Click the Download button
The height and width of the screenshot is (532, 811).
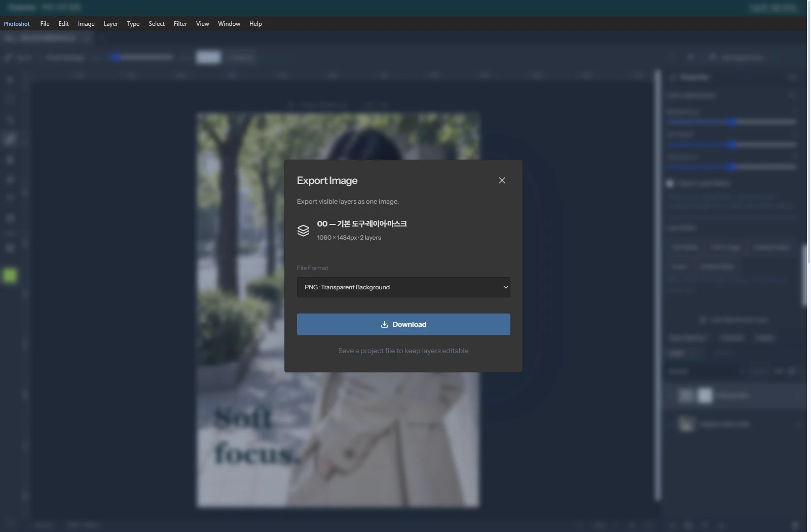tap(403, 324)
